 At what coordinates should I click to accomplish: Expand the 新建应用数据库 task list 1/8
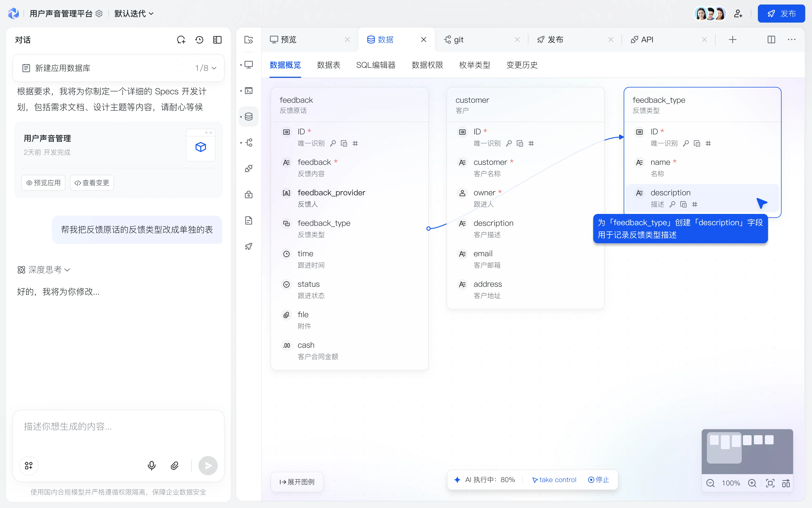(118, 68)
